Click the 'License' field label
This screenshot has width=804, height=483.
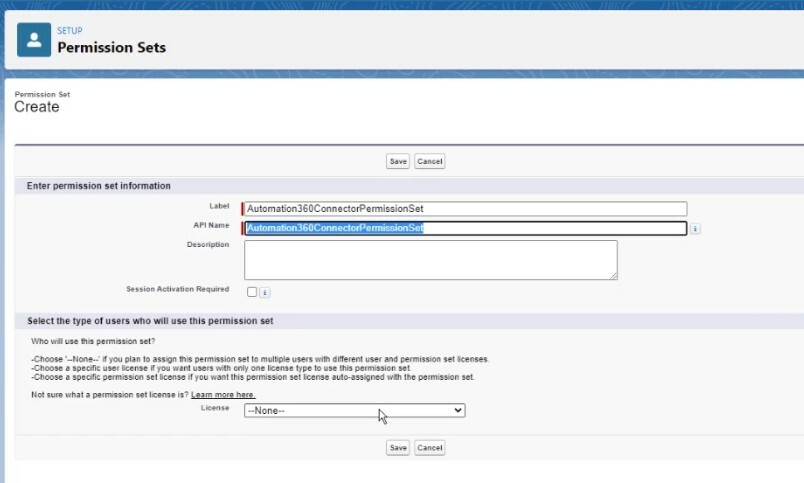coord(215,408)
